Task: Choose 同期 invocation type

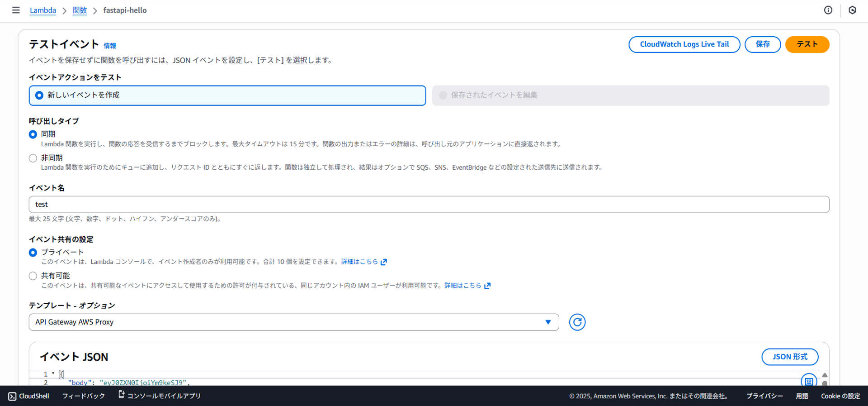Action: [x=33, y=134]
